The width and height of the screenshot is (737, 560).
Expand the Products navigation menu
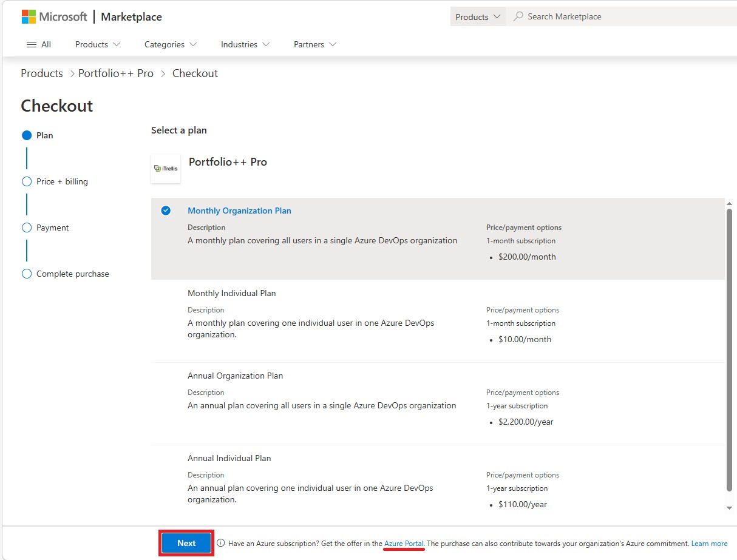(98, 44)
